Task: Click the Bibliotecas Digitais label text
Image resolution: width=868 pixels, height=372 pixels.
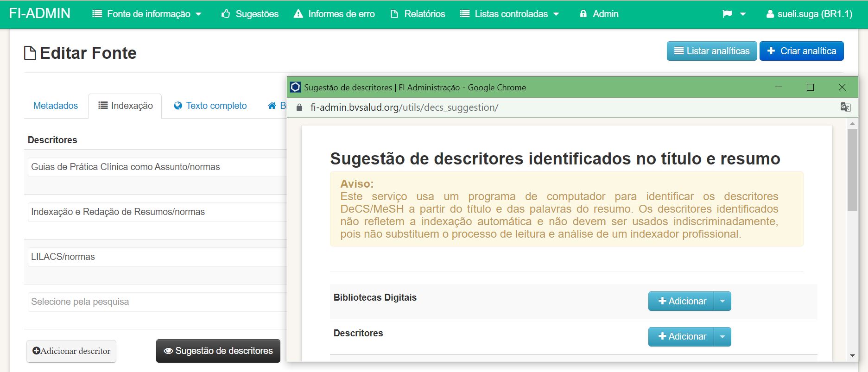Action: (375, 297)
